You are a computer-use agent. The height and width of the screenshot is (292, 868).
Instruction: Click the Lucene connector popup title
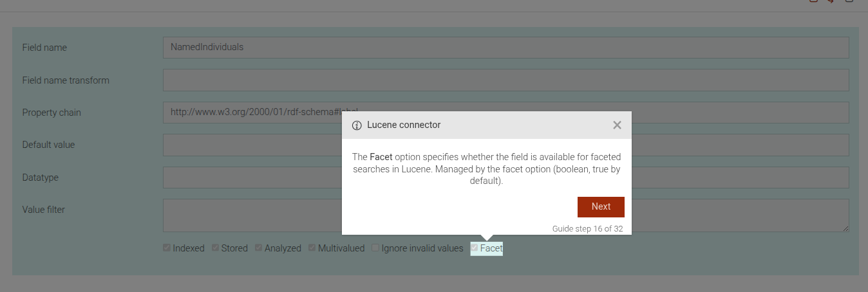coord(404,125)
